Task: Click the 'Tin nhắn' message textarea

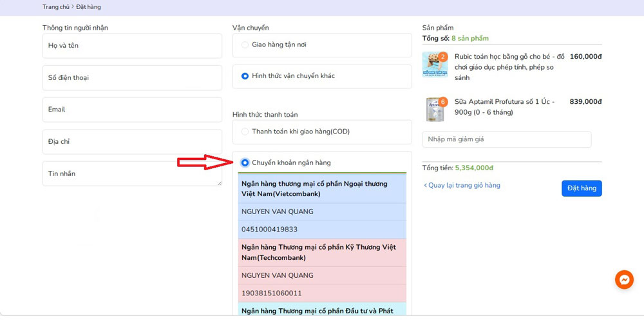Action: coord(132,173)
